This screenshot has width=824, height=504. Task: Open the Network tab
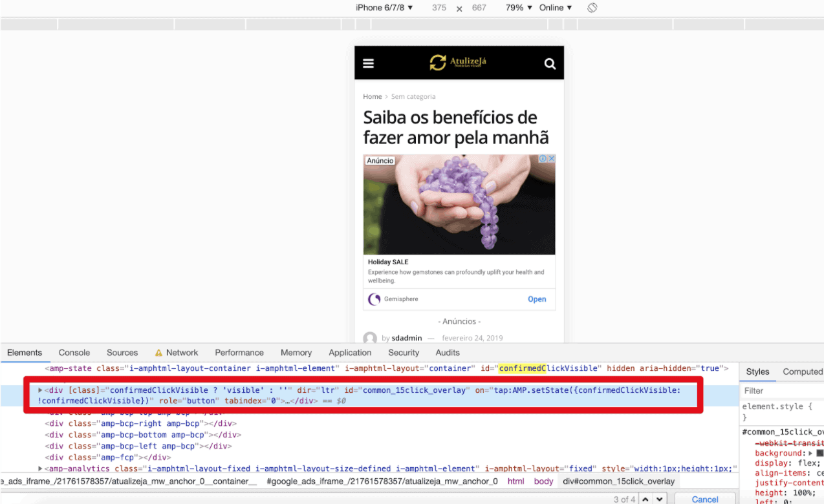coord(182,353)
